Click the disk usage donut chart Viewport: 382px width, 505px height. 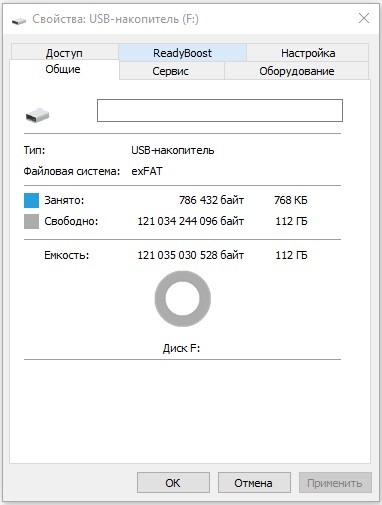(183, 299)
